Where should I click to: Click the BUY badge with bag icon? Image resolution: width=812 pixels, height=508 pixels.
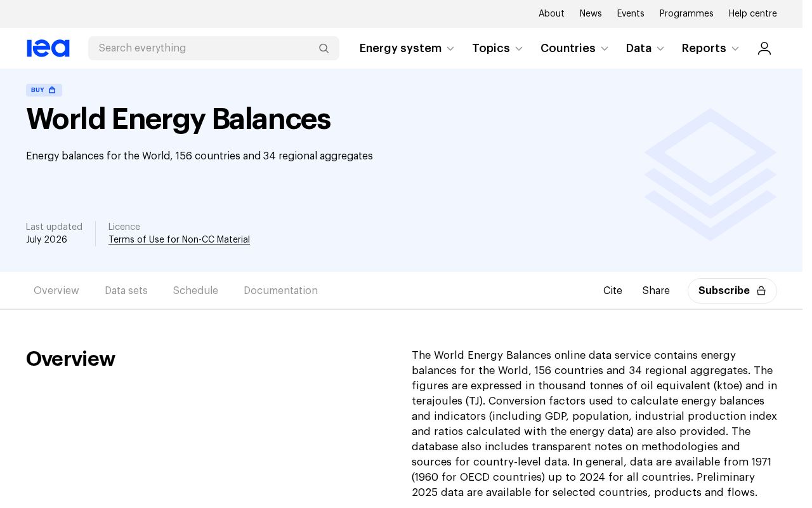[44, 90]
